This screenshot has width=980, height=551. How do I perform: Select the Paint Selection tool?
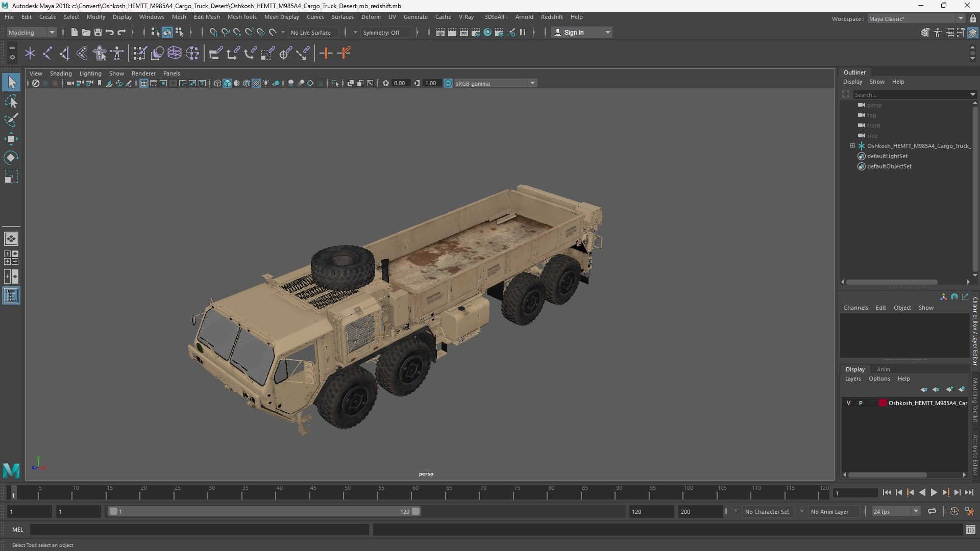pos(11,120)
